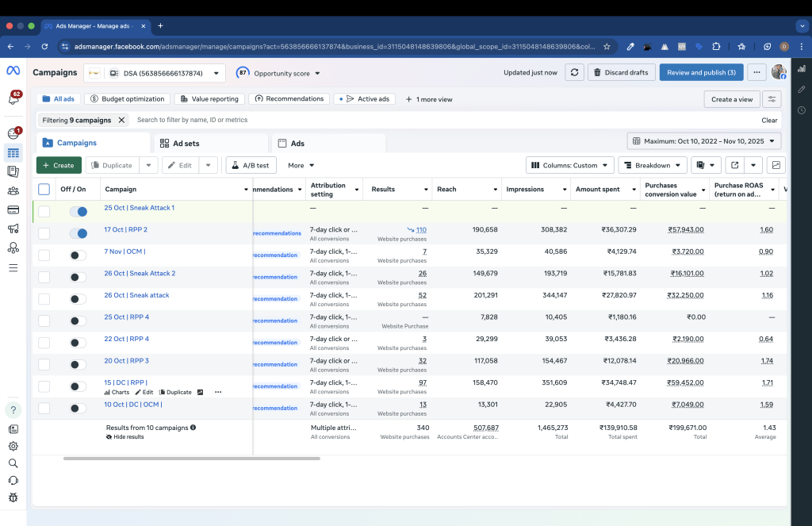Click the export table data icon
This screenshot has height=526, width=812.
pos(735,165)
